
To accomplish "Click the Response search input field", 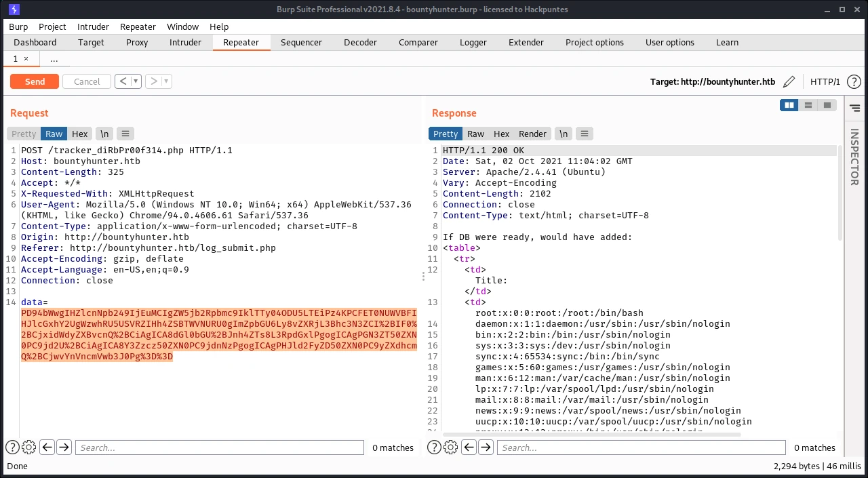I will point(641,447).
